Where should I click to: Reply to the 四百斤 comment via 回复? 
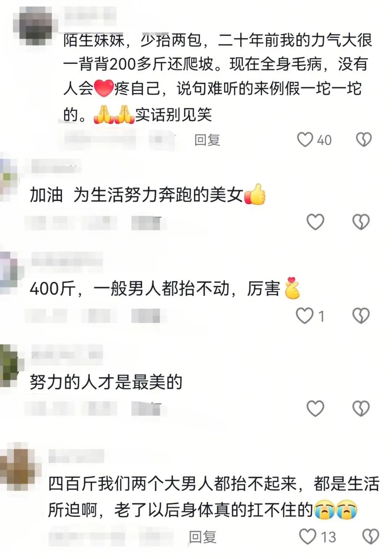pos(203,537)
